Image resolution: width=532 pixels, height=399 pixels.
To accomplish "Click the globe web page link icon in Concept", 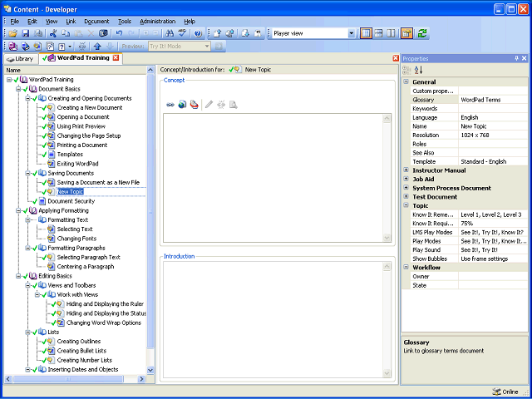I will click(183, 105).
